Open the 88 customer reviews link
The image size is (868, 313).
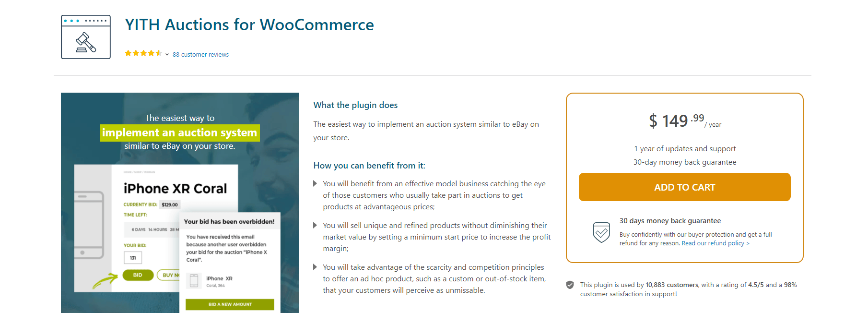[200, 54]
